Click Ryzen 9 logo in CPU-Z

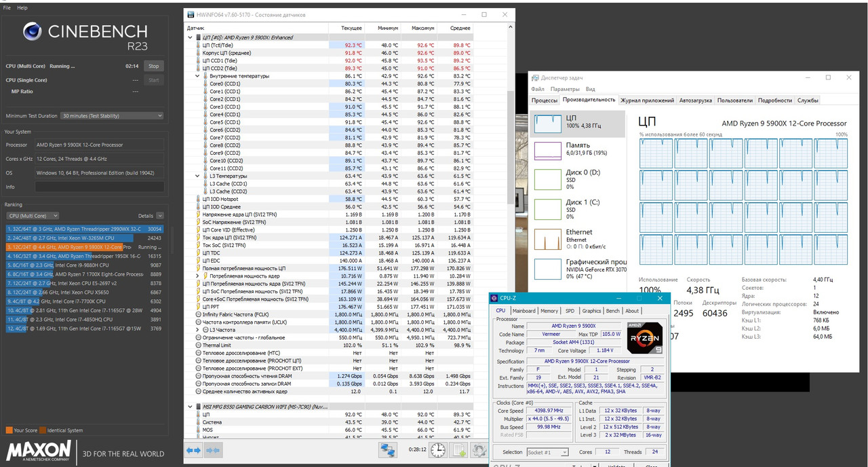[x=645, y=337]
